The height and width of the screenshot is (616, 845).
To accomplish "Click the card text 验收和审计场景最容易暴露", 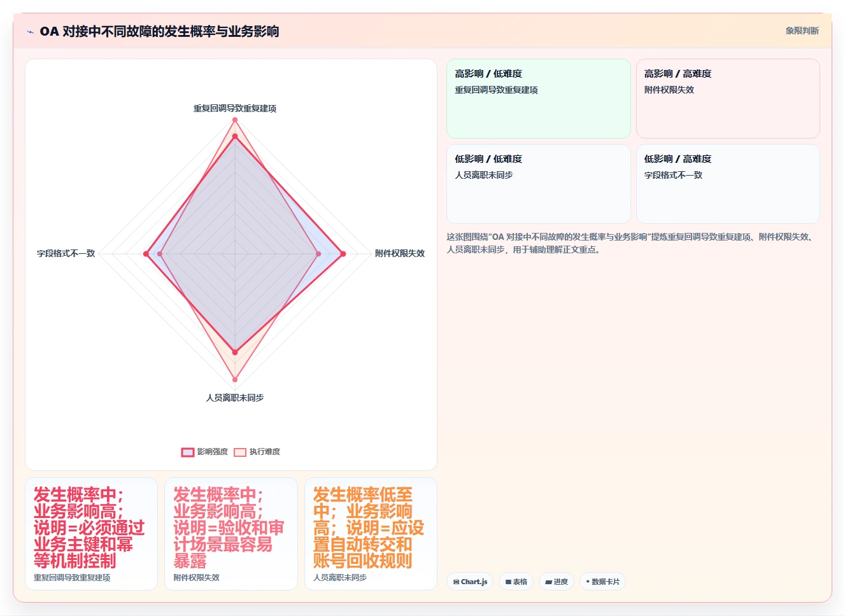I will click(229, 544).
